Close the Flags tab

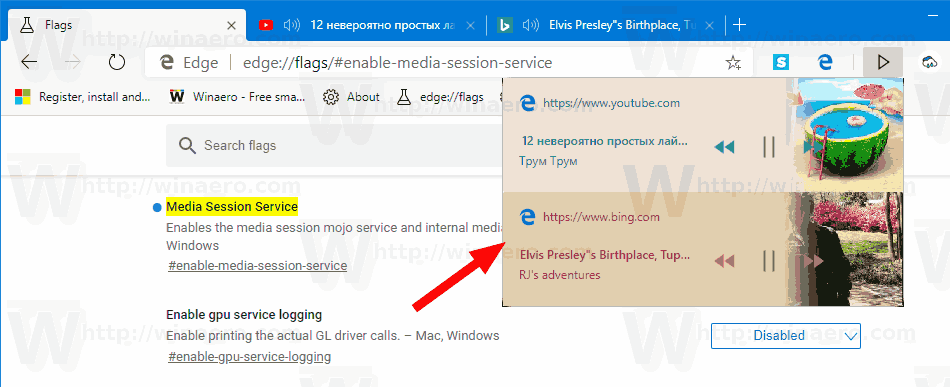231,25
